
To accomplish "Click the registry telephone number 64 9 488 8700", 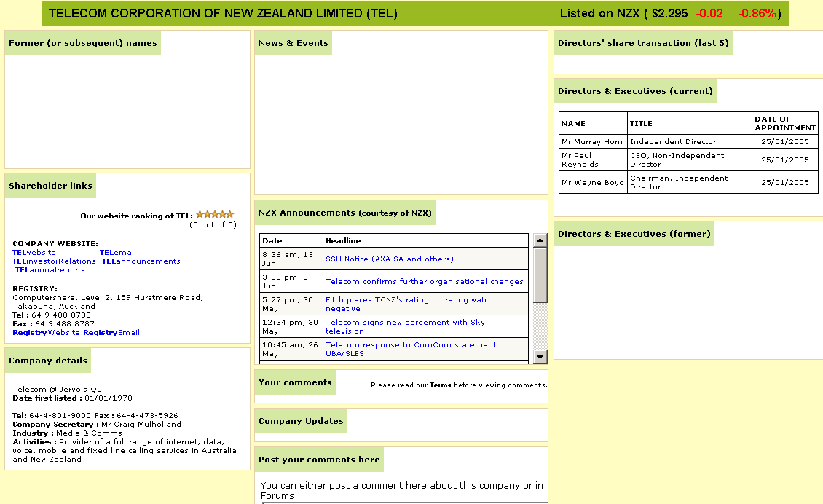I will coord(61,315).
